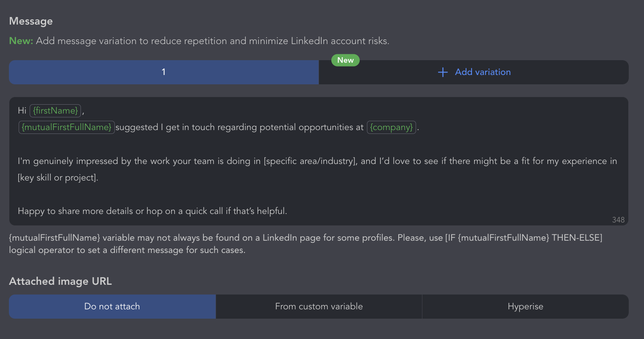Click the {firstName} variable chip
The width and height of the screenshot is (644, 339).
coord(56,111)
